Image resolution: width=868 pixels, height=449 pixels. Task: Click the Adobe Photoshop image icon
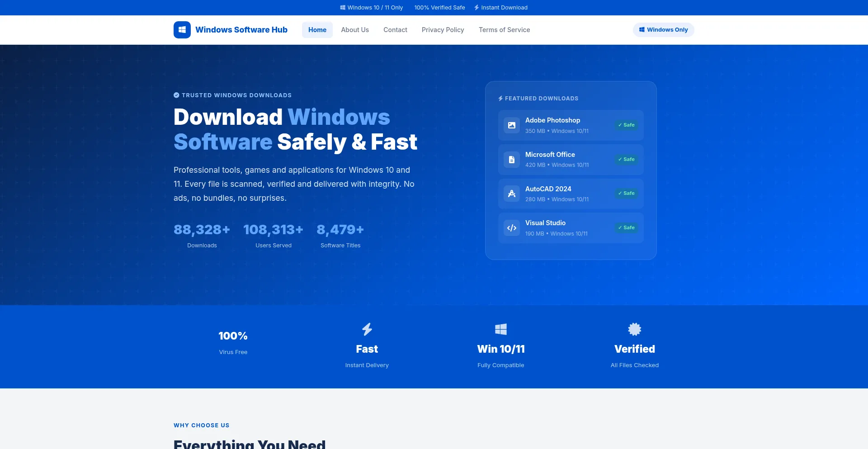pos(512,125)
